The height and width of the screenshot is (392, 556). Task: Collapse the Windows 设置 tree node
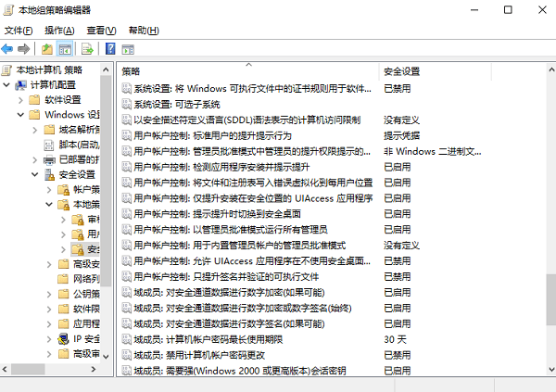coord(20,115)
